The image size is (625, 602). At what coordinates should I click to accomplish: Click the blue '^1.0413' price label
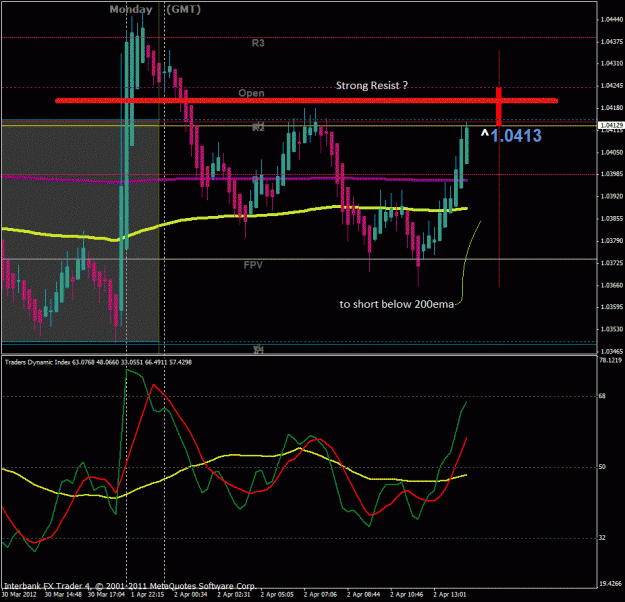511,136
